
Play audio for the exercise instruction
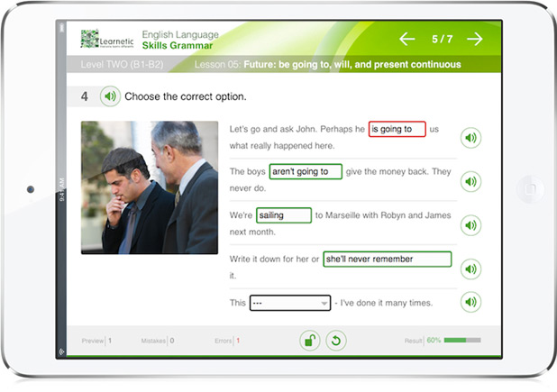click(110, 96)
